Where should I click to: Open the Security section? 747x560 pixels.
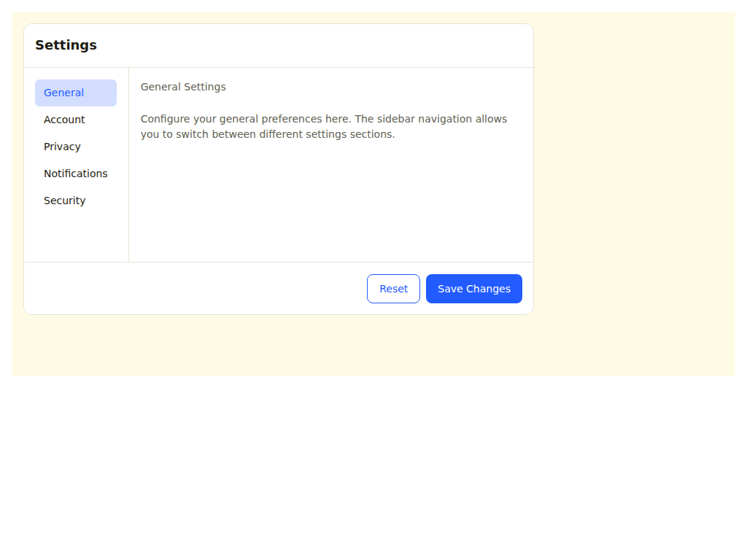pyautogui.click(x=76, y=201)
